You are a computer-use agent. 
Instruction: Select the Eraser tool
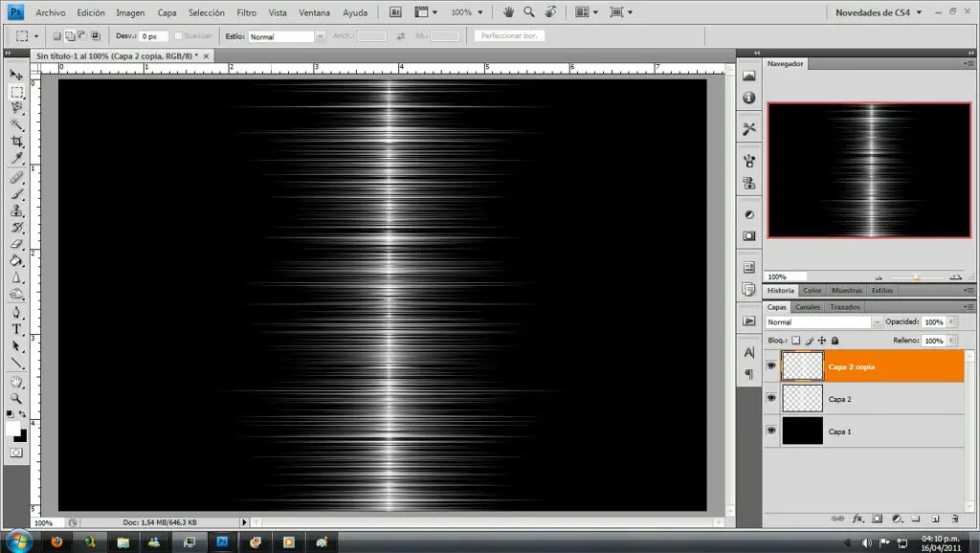[16, 244]
